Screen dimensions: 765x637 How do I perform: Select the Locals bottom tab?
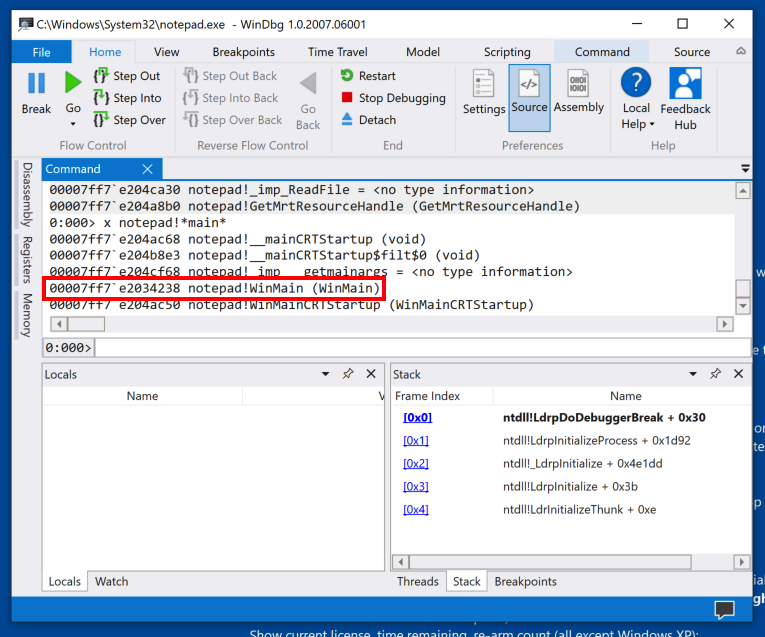click(x=64, y=581)
